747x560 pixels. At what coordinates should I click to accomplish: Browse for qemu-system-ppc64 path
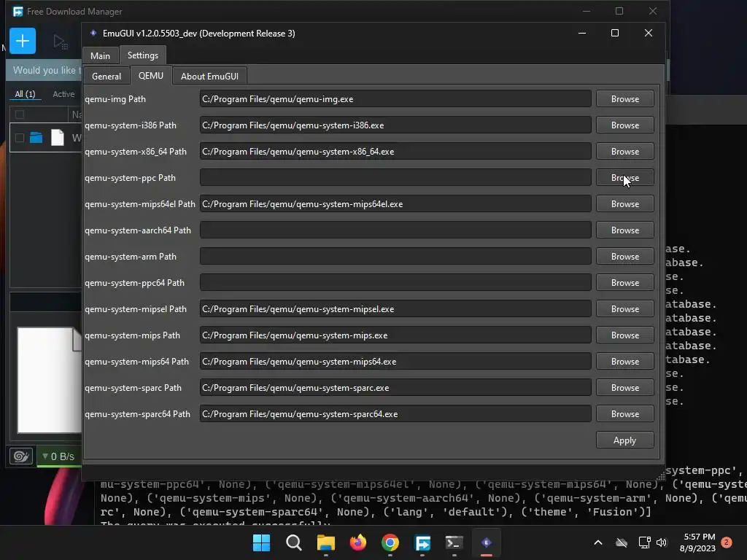(625, 282)
